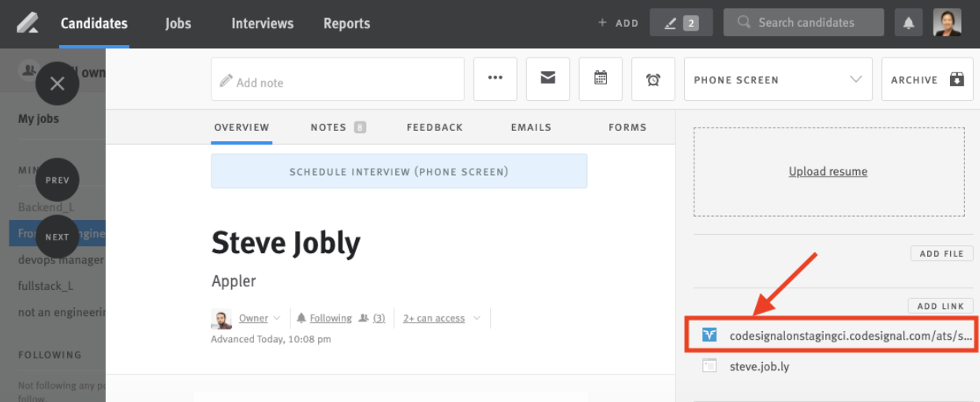Viewport: 980px width, 402px height.
Task: Switch to the EMAILS tab
Action: (531, 127)
